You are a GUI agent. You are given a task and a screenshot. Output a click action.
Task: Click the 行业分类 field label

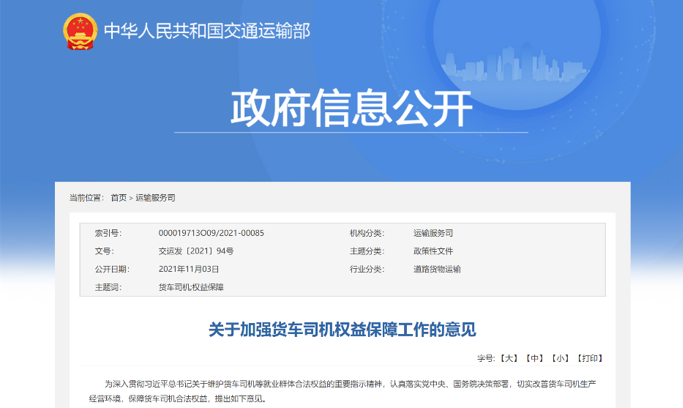pyautogui.click(x=367, y=270)
